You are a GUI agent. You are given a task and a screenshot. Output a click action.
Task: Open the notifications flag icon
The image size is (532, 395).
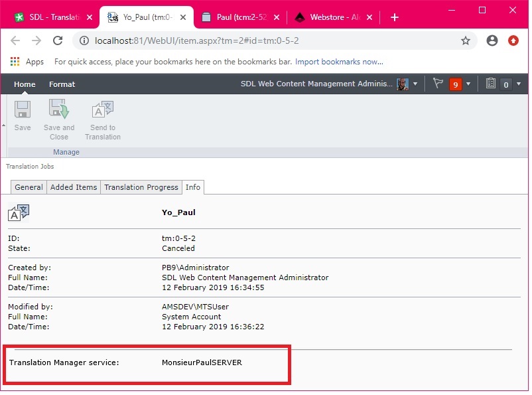click(438, 83)
